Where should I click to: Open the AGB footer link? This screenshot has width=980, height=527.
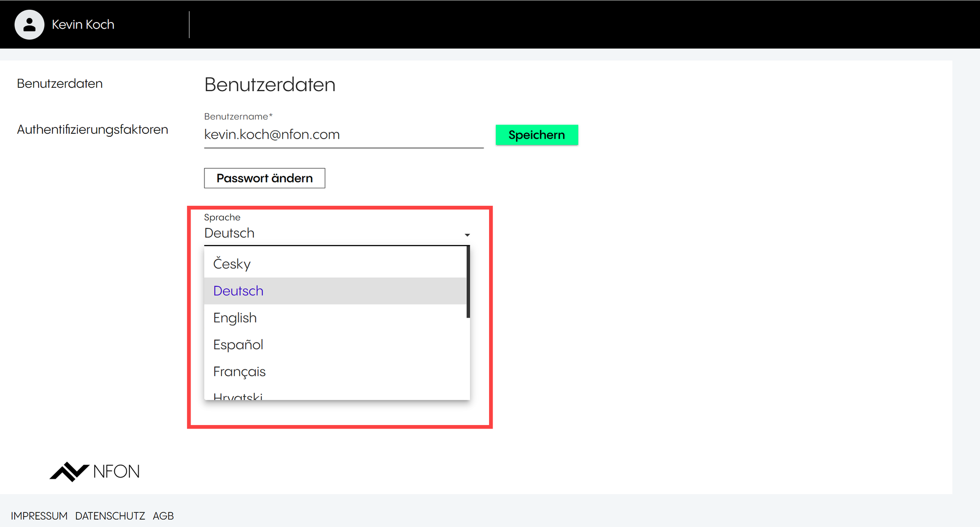pos(163,516)
